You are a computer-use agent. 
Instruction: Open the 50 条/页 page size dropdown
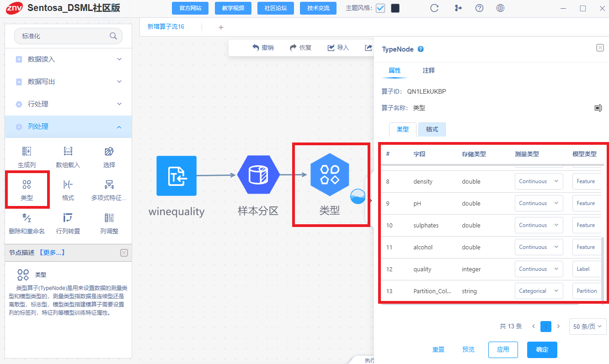coord(588,327)
